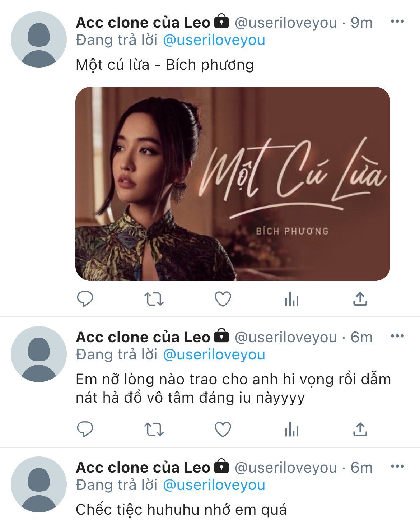View analytics of 'Em nỡ lòng nào' tweet
Image resolution: width=420 pixels, height=529 pixels.
291,429
